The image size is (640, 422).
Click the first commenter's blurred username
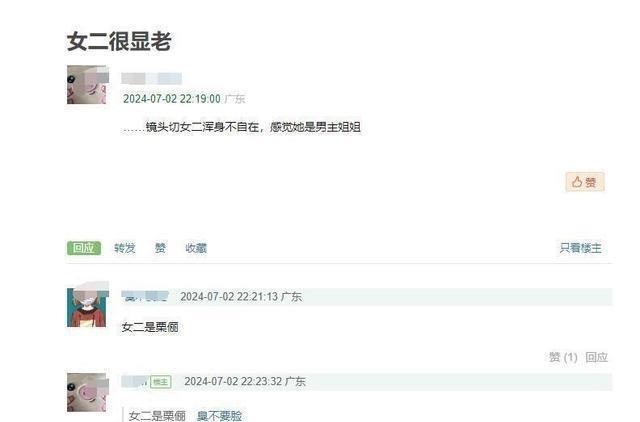145,297
